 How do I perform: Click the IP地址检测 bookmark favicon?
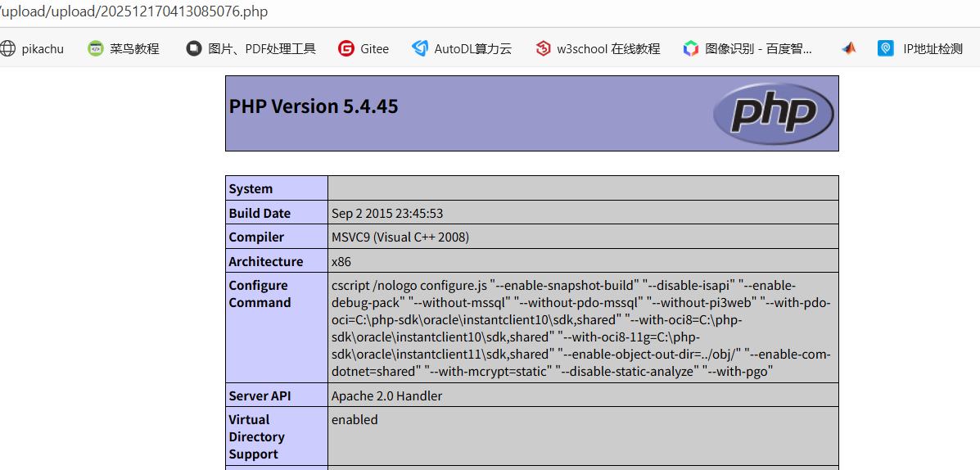coord(886,49)
